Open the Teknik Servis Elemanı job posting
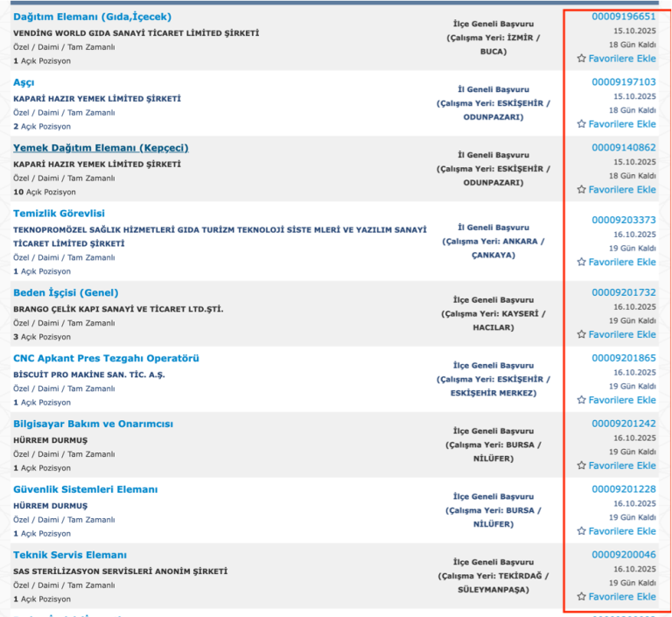The width and height of the screenshot is (672, 617). coord(70,555)
